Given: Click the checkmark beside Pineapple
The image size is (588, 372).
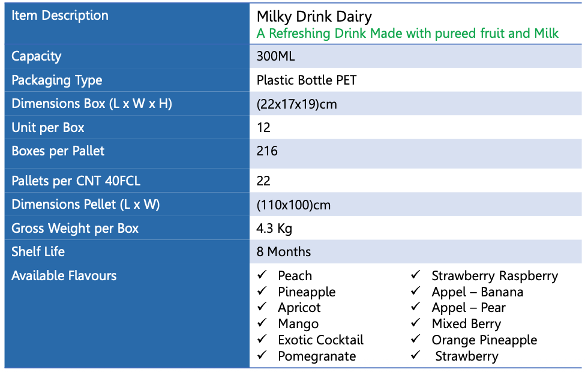Looking at the screenshot, I should pyautogui.click(x=262, y=291).
